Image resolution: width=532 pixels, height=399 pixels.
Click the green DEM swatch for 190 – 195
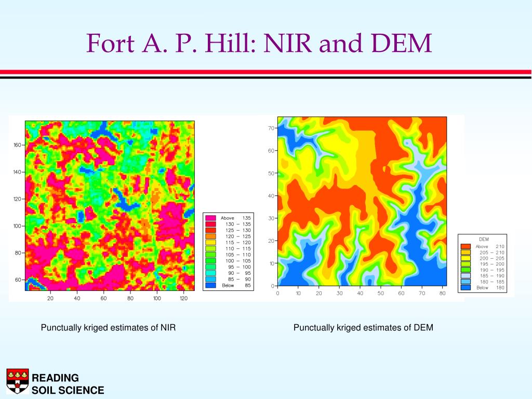click(x=465, y=270)
